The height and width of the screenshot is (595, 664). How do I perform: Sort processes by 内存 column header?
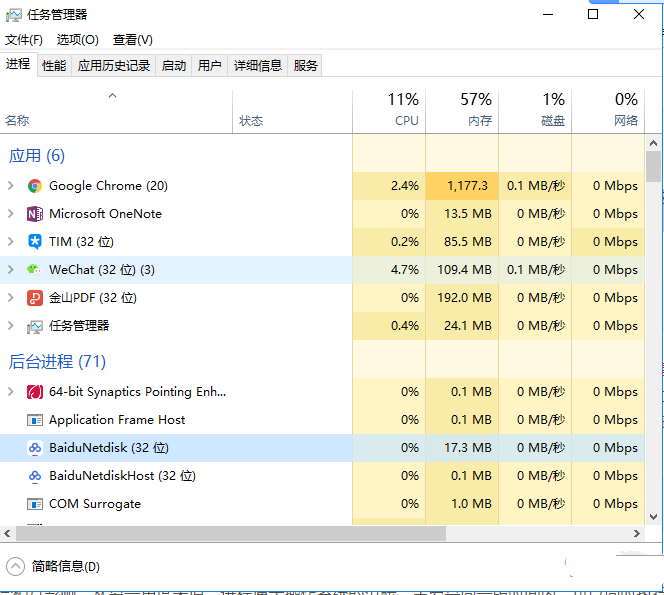(462, 112)
